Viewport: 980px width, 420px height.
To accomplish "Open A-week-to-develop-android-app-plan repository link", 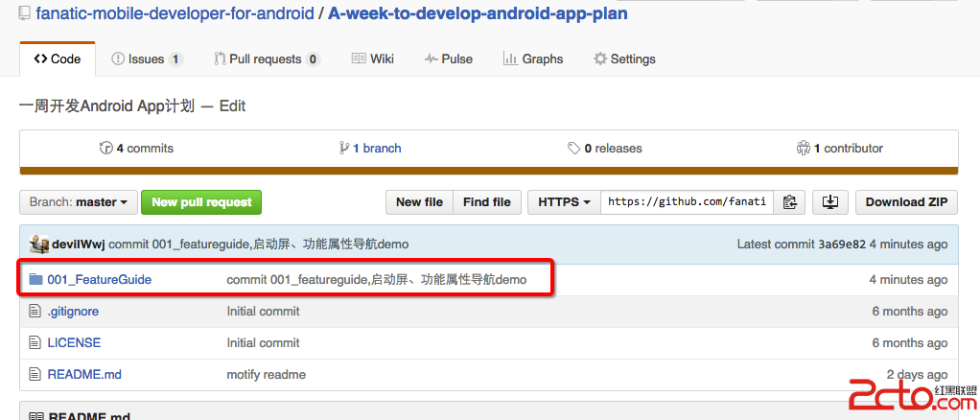I will point(478,12).
